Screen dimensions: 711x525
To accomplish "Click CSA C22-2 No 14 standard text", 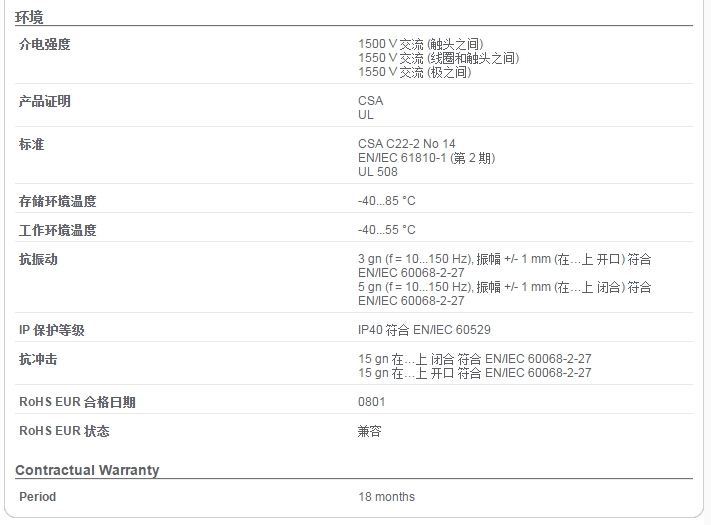I will (x=406, y=144).
